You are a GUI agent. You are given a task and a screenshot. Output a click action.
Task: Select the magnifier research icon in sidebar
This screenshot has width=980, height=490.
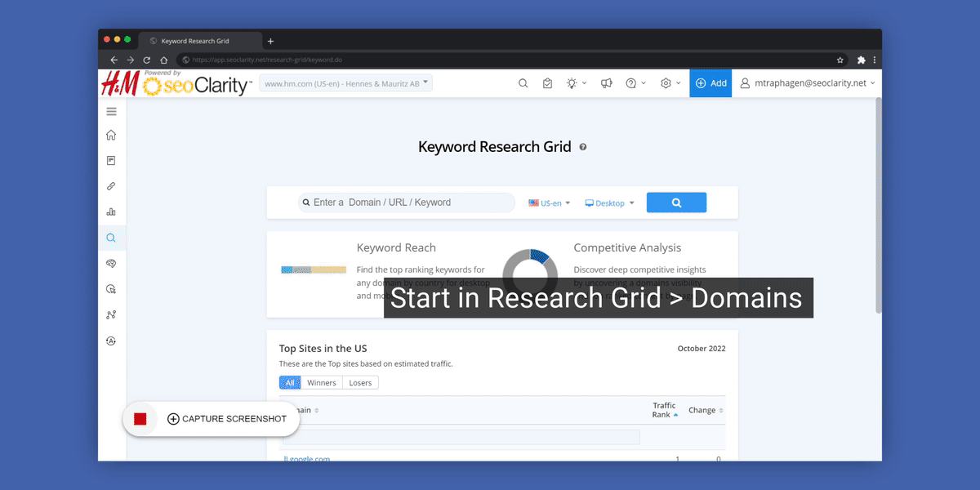coord(112,238)
